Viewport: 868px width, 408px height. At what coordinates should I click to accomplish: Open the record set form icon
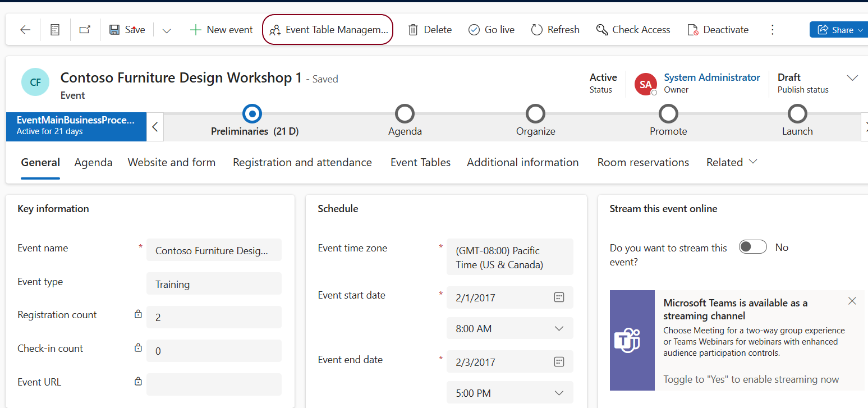pyautogui.click(x=55, y=30)
